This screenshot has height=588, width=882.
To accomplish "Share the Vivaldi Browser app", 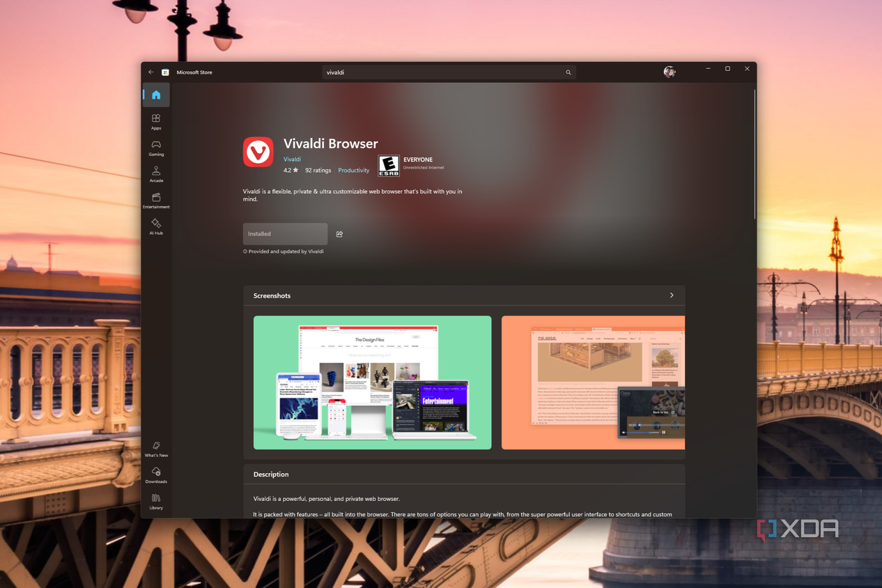I will (339, 234).
